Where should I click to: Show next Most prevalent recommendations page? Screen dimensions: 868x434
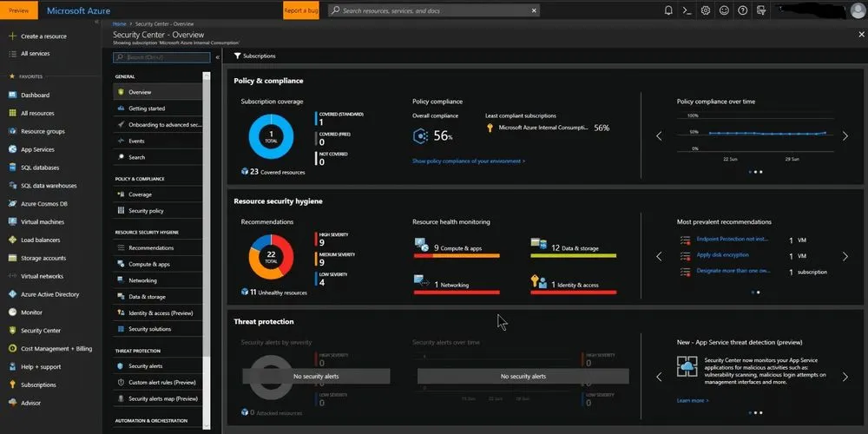[845, 256]
